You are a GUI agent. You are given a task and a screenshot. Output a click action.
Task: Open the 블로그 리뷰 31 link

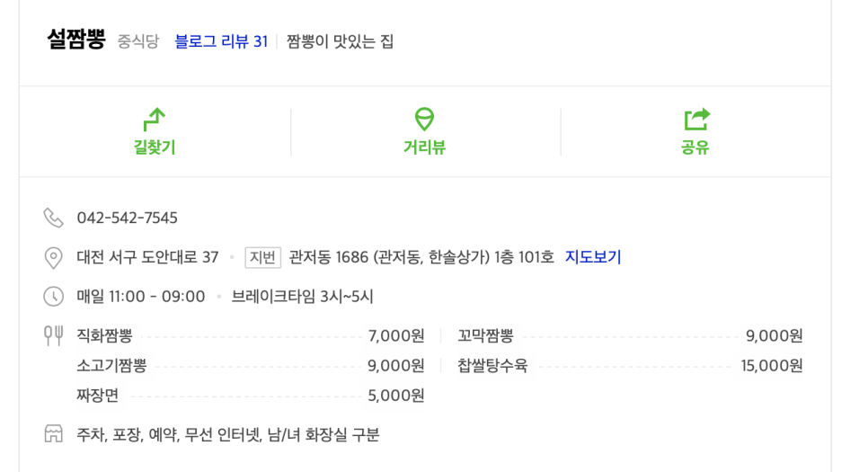(x=221, y=41)
